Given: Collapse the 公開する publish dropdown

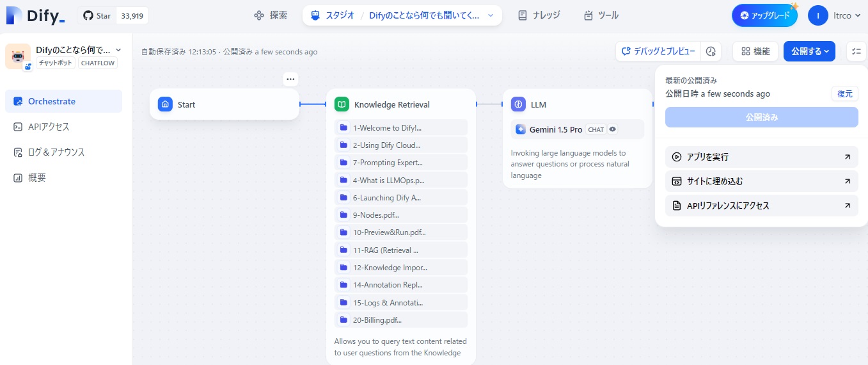Looking at the screenshot, I should (x=809, y=51).
